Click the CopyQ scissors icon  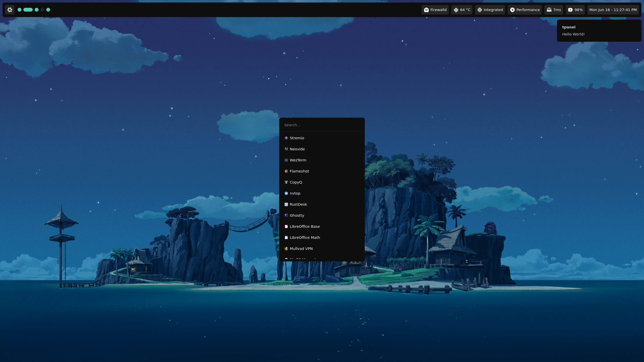pos(286,182)
